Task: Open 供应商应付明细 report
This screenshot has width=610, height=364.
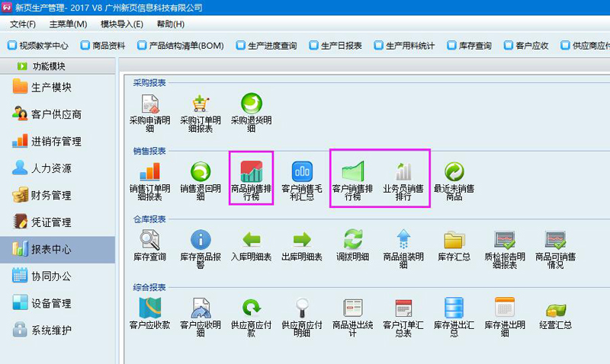Action: [302, 308]
